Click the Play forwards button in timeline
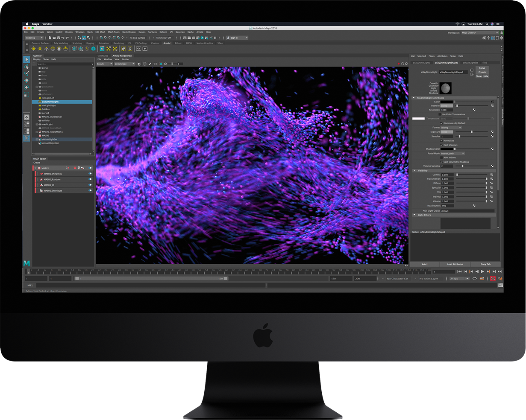This screenshot has width=526, height=420. tap(482, 271)
